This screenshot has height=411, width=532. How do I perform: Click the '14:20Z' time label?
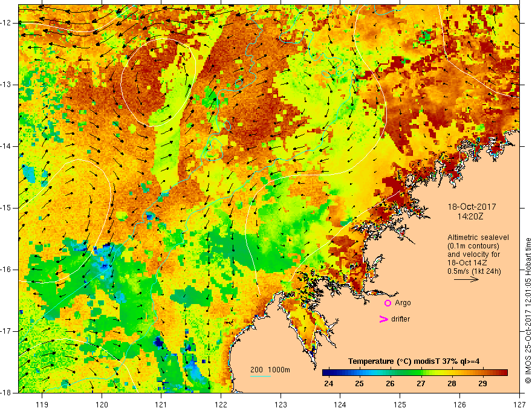(470, 216)
